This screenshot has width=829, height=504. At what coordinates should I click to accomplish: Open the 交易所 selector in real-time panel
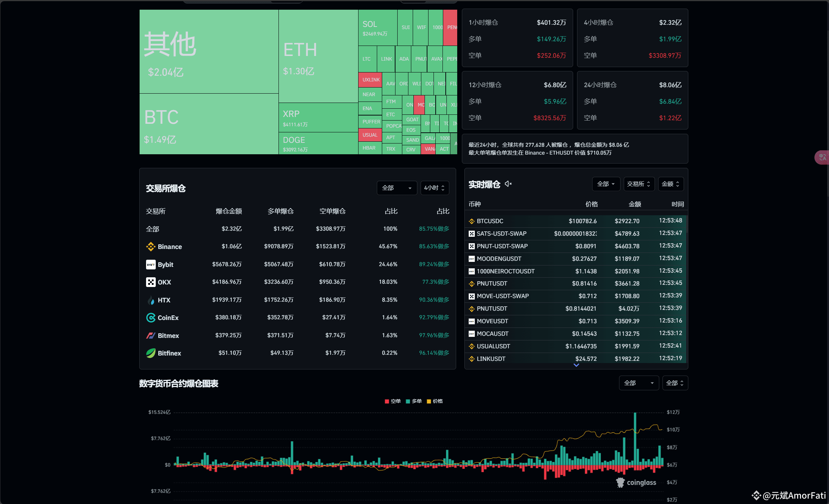pyautogui.click(x=639, y=184)
